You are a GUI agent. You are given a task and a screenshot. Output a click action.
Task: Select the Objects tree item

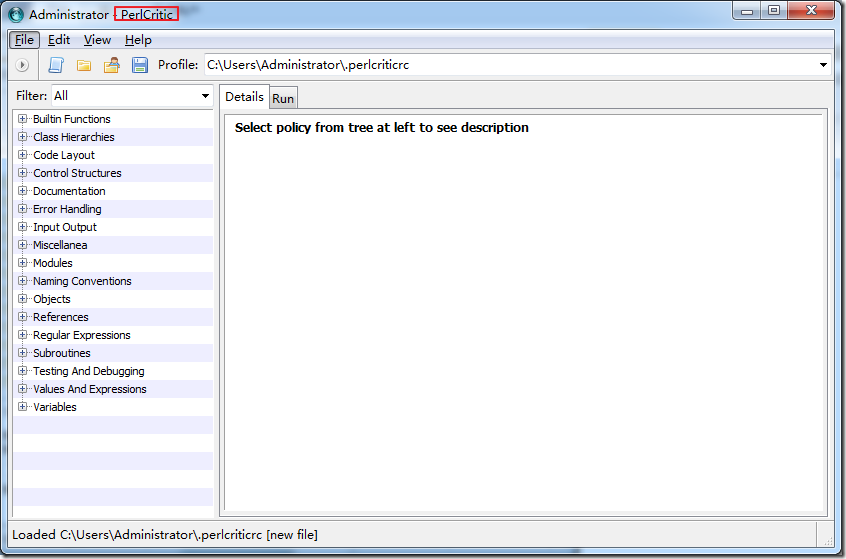click(x=52, y=299)
